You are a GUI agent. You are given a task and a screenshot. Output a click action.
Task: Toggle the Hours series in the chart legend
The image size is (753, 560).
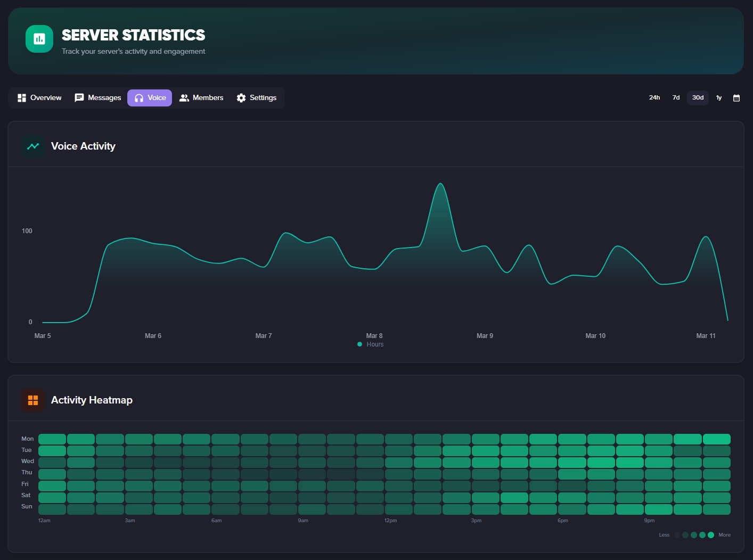pyautogui.click(x=370, y=344)
